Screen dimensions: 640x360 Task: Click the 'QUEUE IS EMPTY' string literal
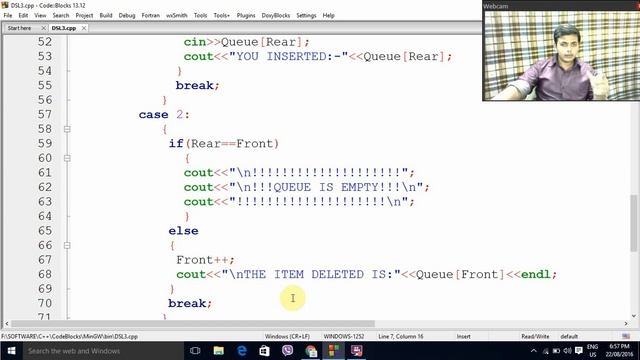[325, 187]
